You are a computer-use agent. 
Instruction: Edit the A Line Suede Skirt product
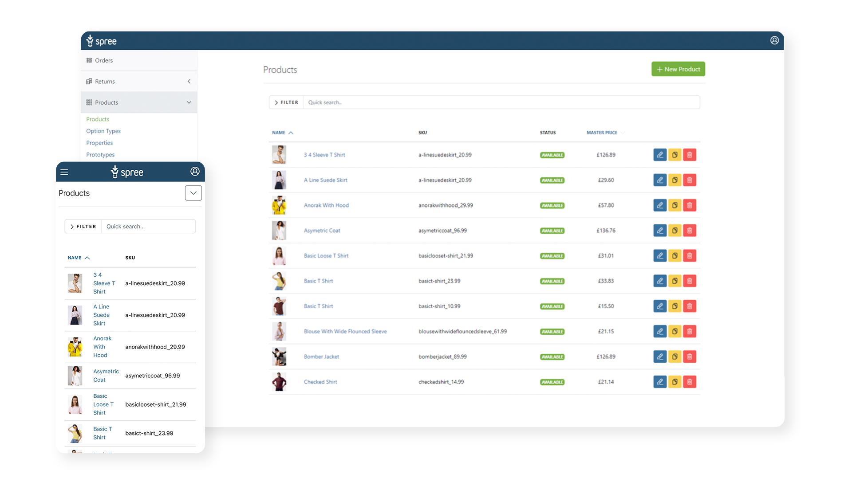click(660, 180)
